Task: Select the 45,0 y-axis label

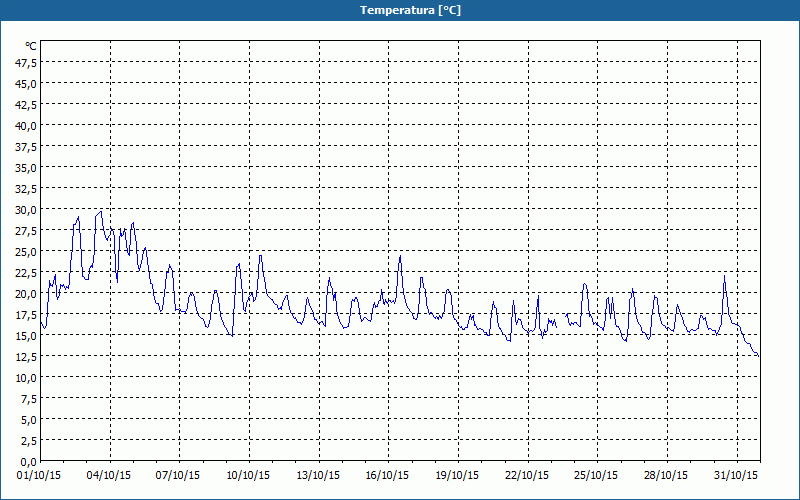Action: 27,84
